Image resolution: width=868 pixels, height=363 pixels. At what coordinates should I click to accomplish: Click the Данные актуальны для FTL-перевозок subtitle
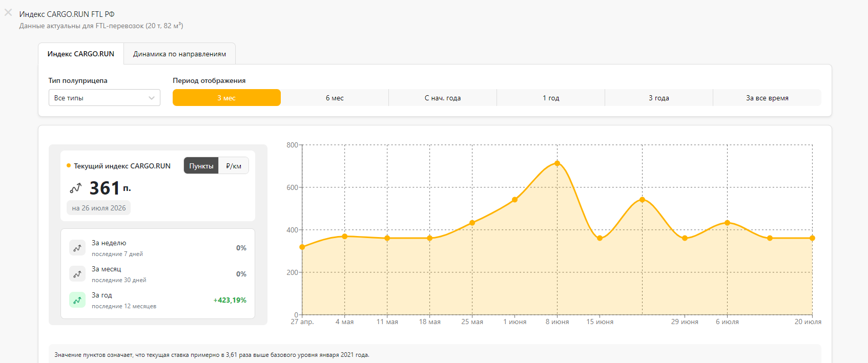coord(101,26)
